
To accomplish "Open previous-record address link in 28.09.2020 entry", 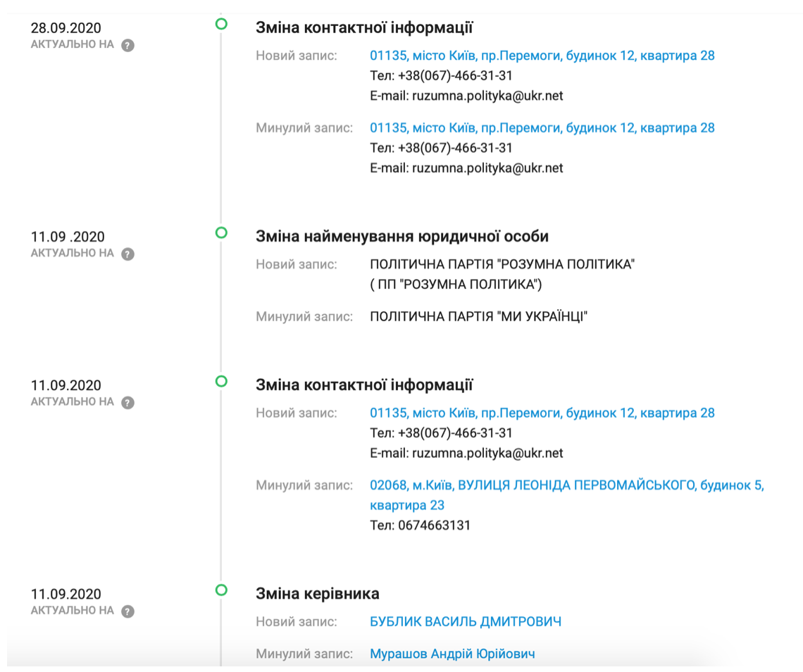I will (542, 128).
